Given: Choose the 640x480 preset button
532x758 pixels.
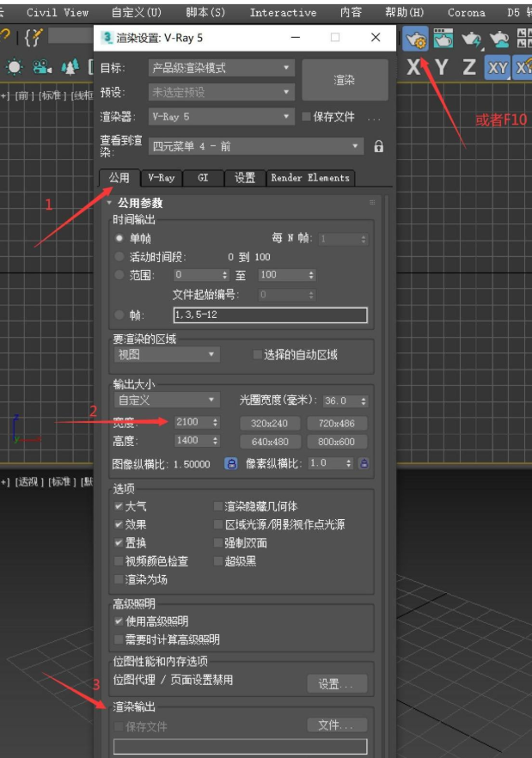Looking at the screenshot, I should (269, 442).
